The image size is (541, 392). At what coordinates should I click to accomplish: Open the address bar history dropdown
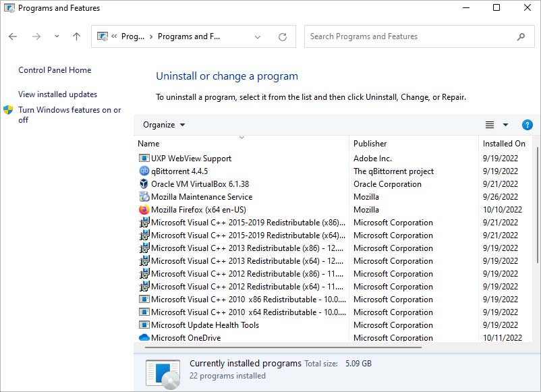pos(258,36)
